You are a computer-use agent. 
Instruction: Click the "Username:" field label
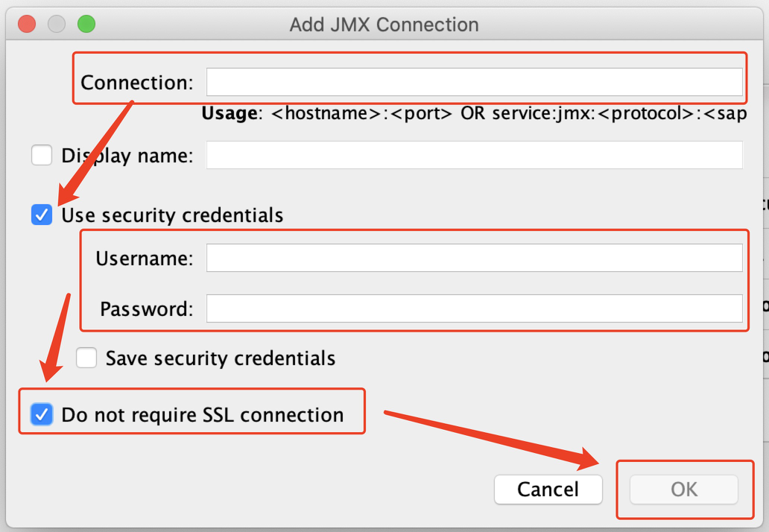click(145, 259)
